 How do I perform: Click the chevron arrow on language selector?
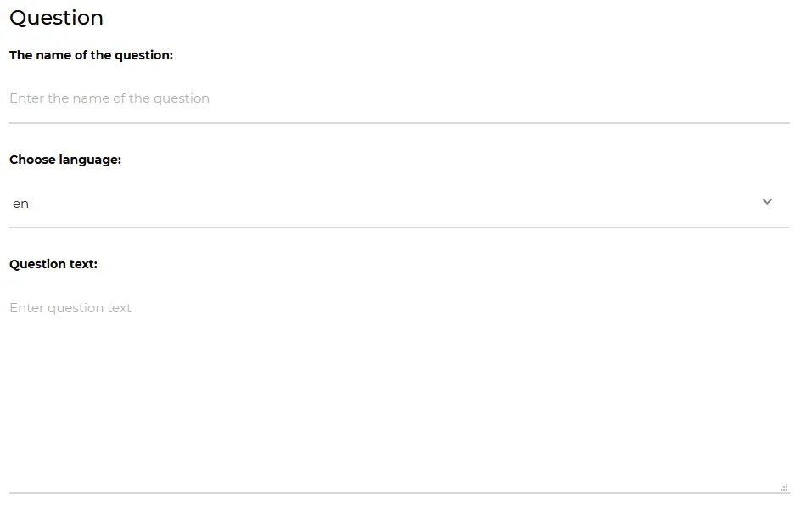click(x=767, y=202)
